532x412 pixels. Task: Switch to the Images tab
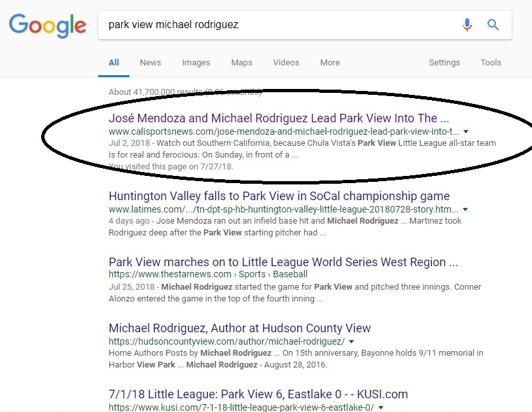click(x=196, y=63)
